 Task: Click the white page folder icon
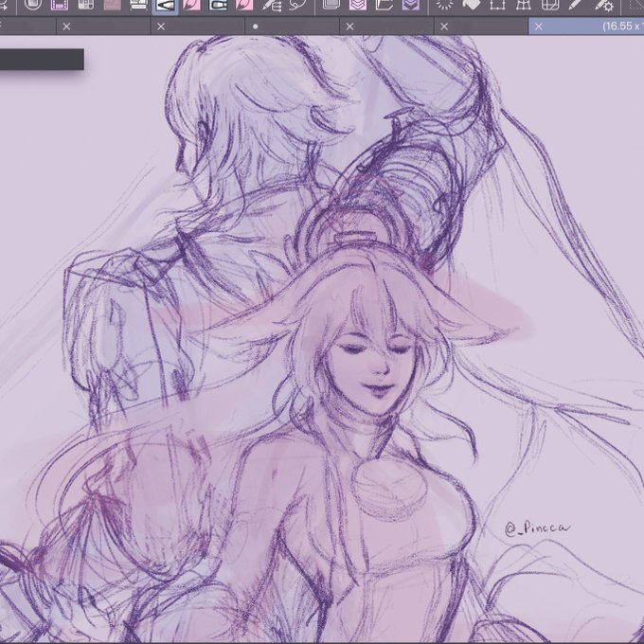click(x=384, y=5)
